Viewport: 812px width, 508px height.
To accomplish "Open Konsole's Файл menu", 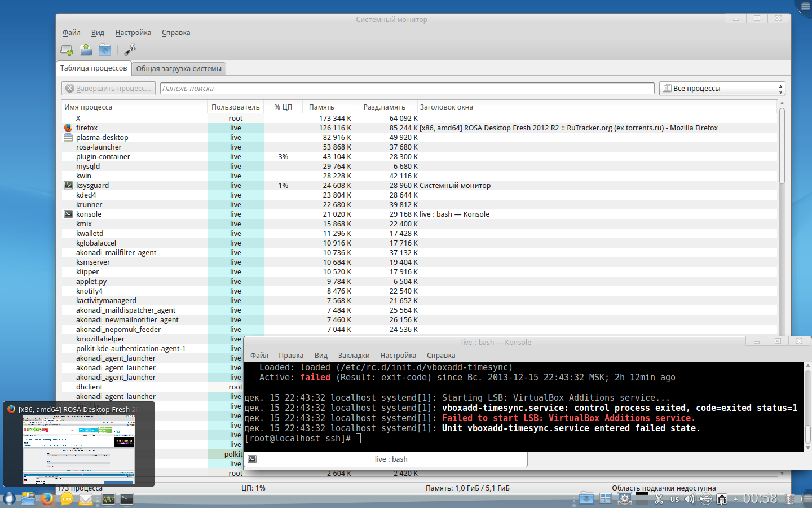I will [x=259, y=356].
